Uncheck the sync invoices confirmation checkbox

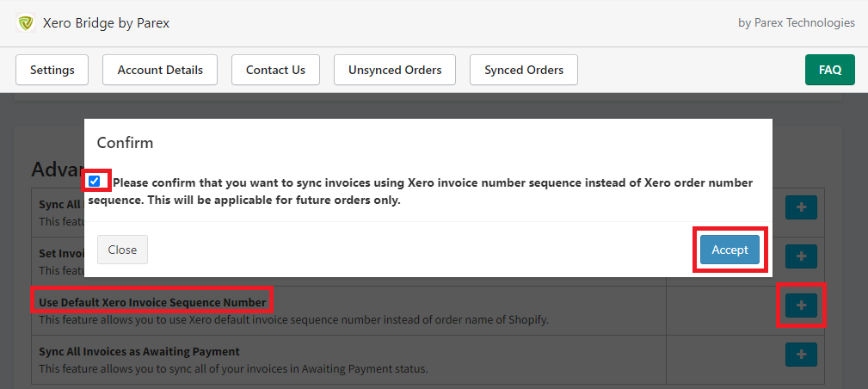[94, 181]
